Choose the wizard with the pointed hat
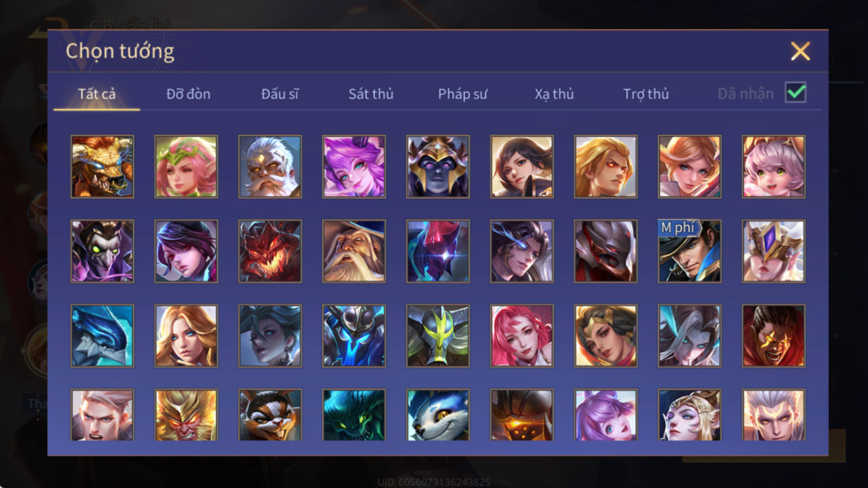This screenshot has width=868, height=488. pos(354,251)
